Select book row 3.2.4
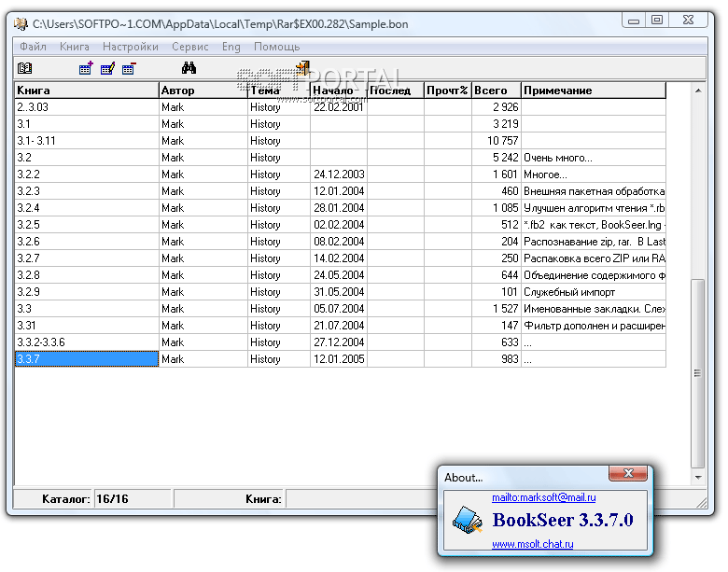Viewport: 728px width, 572px height. click(341, 208)
